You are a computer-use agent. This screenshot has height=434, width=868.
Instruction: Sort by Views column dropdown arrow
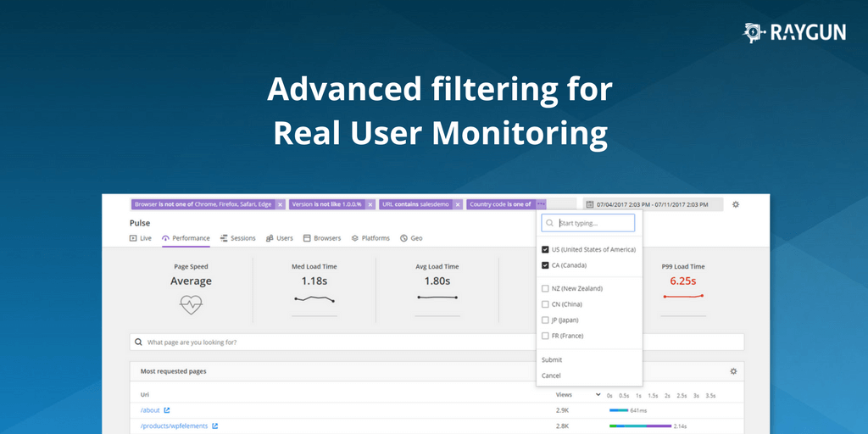coord(598,395)
